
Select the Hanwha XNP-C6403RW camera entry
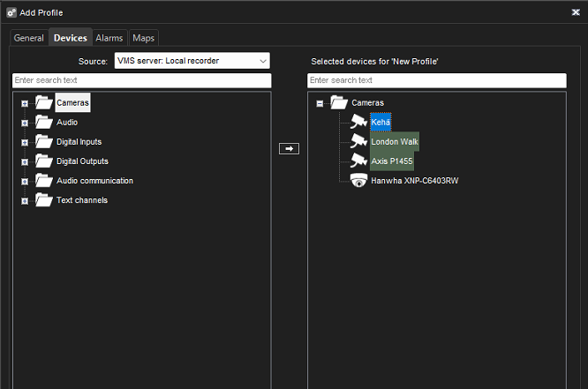(x=415, y=181)
